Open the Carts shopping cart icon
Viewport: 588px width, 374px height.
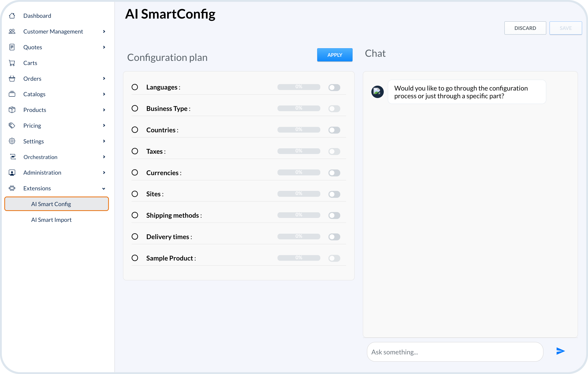point(12,63)
